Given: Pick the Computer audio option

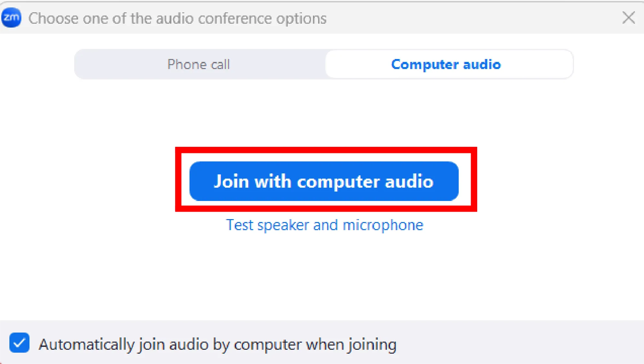Looking at the screenshot, I should click(446, 64).
